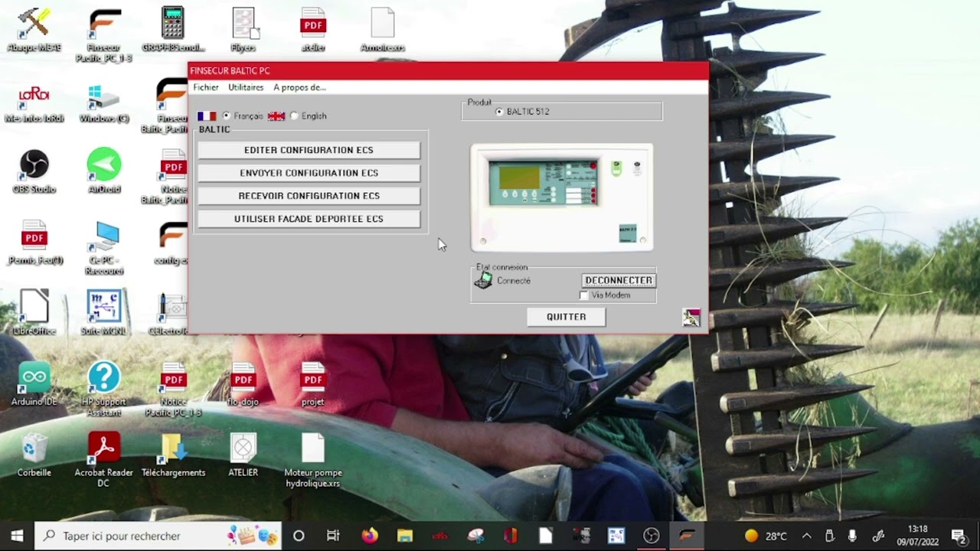Select Moteur pompe hydrolique.xrs file
This screenshot has width=980, height=551.
[313, 460]
